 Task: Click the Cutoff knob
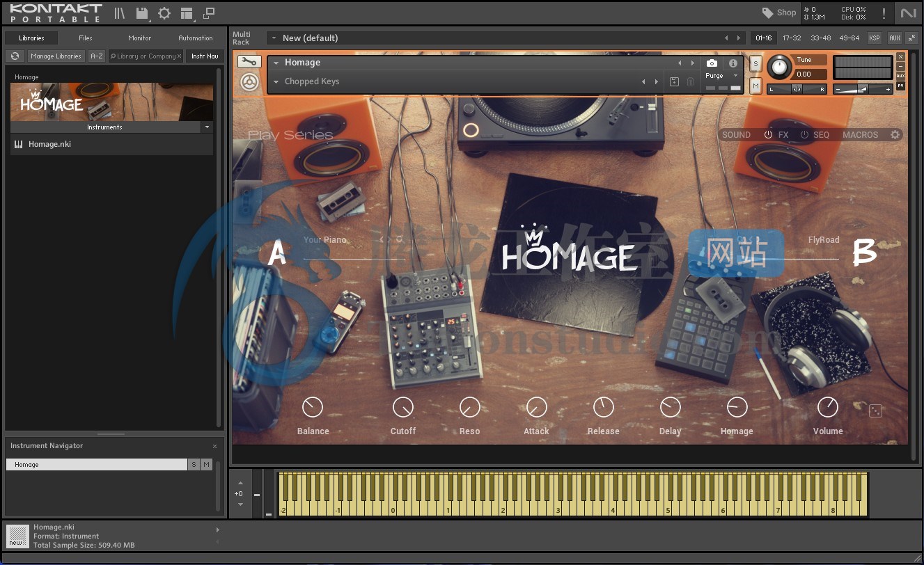point(403,407)
